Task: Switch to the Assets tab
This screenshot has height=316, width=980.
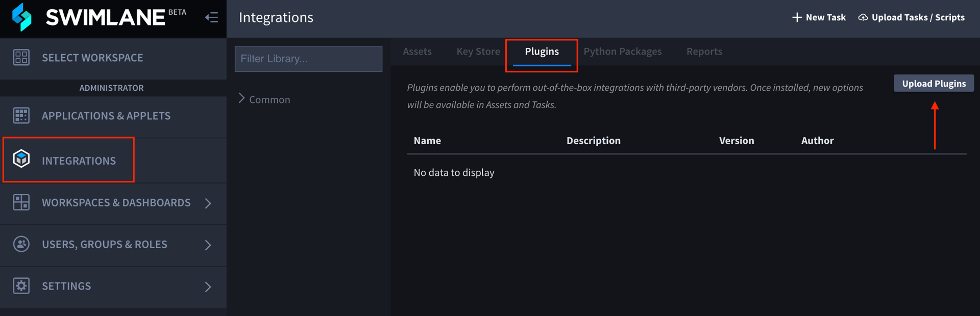Action: click(x=417, y=51)
